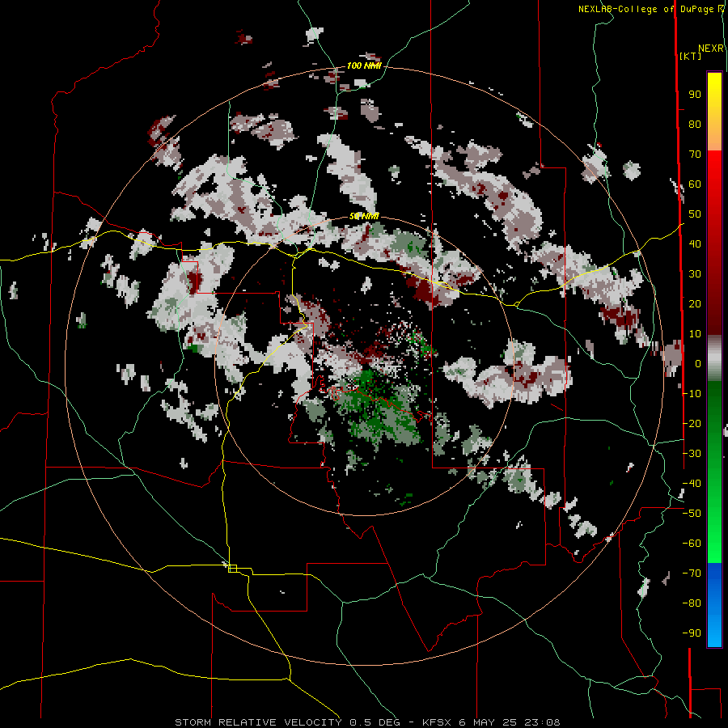The width and height of the screenshot is (728, 728).
Task: Click the gray zero-velocity segment of color bar
Action: point(714,358)
